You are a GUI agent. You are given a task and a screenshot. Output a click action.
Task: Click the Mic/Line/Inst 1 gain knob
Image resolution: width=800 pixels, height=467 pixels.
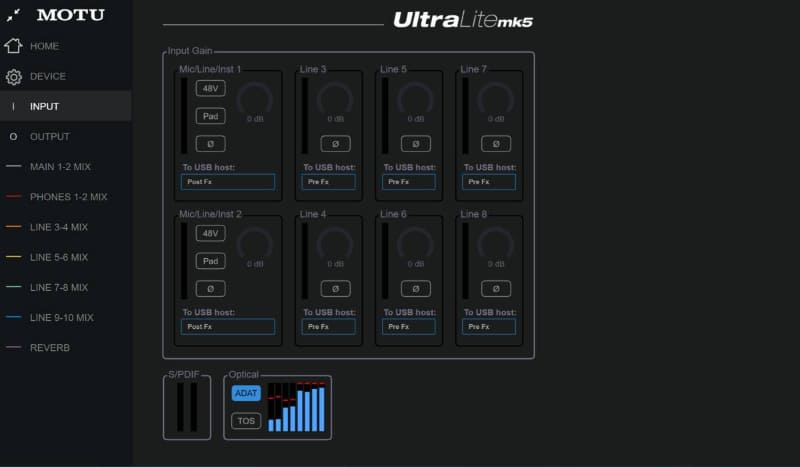point(255,99)
